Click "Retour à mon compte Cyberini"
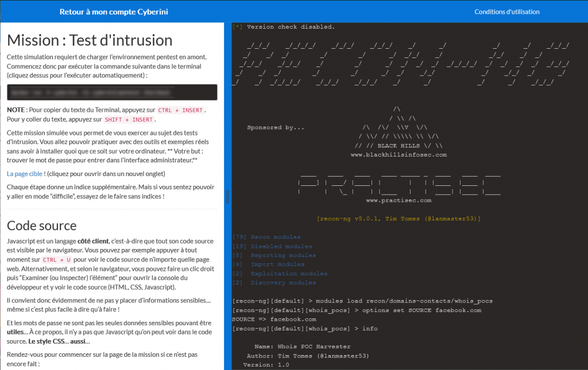 [x=113, y=11]
